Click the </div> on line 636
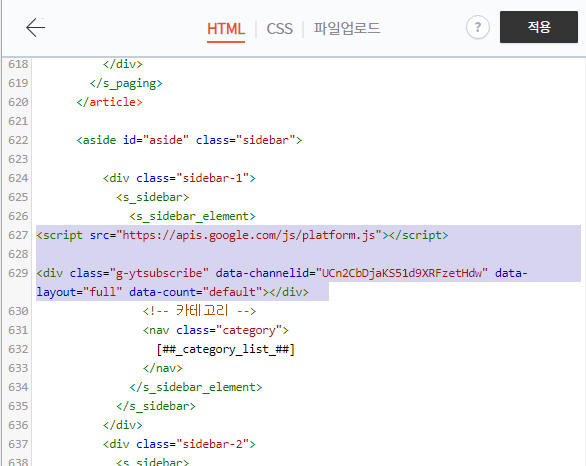 [123, 425]
